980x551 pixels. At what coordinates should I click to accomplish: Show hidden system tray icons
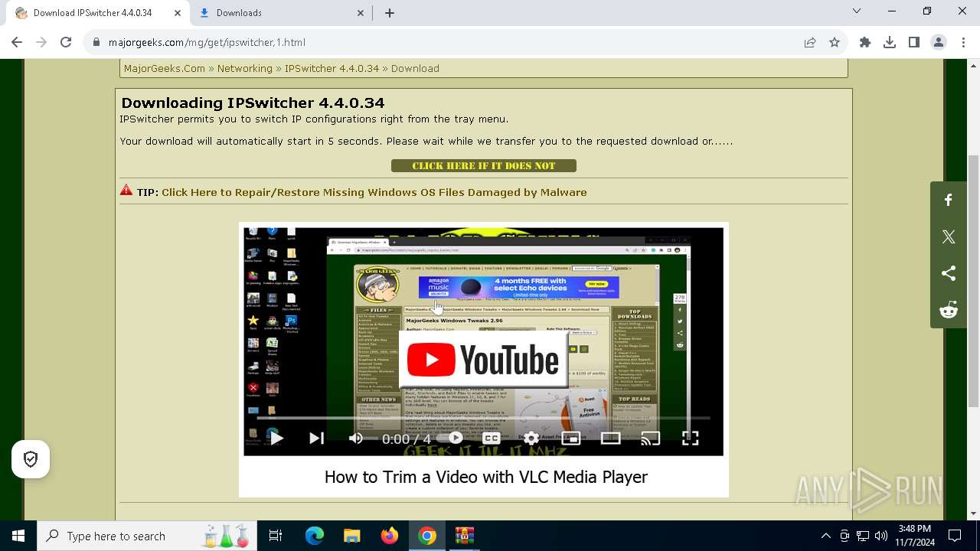[825, 536]
